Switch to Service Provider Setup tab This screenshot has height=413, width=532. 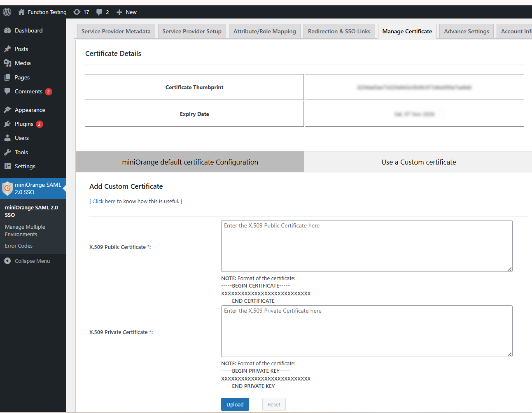point(192,31)
